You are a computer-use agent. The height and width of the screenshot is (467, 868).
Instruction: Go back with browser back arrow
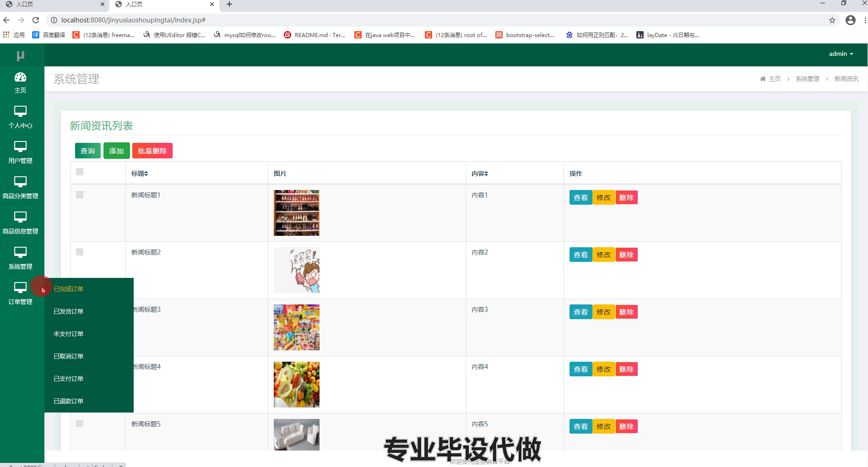click(x=6, y=20)
